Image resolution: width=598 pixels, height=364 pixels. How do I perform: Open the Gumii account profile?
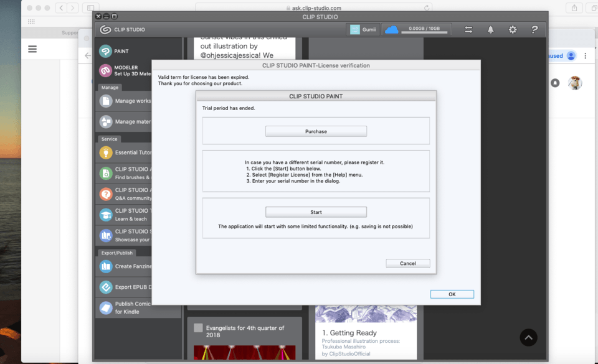point(363,29)
